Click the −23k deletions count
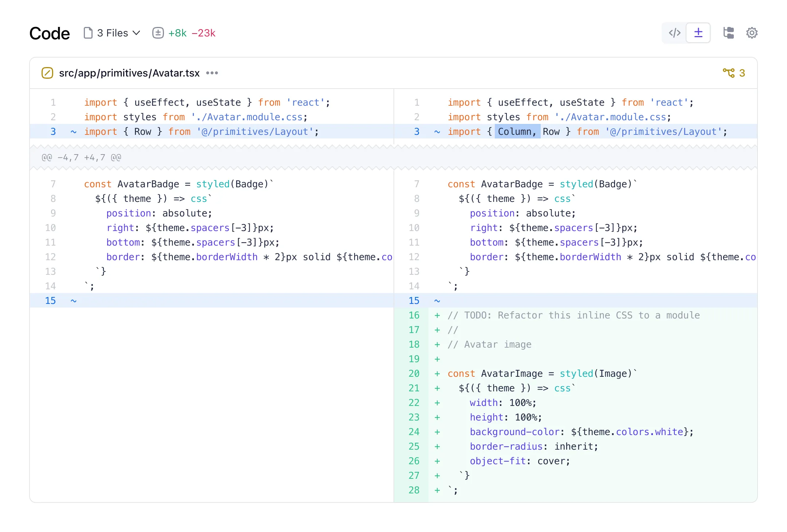The width and height of the screenshot is (787, 532). point(203,33)
